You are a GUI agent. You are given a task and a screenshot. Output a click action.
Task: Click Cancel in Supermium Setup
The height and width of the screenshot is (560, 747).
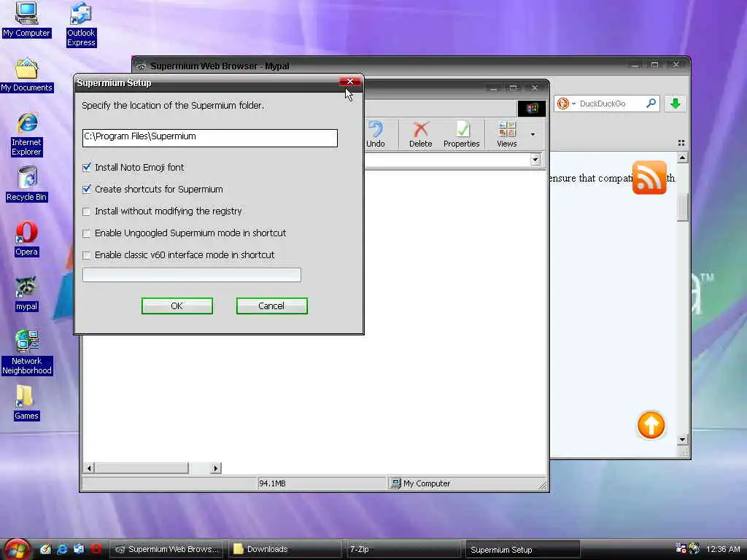(x=271, y=306)
